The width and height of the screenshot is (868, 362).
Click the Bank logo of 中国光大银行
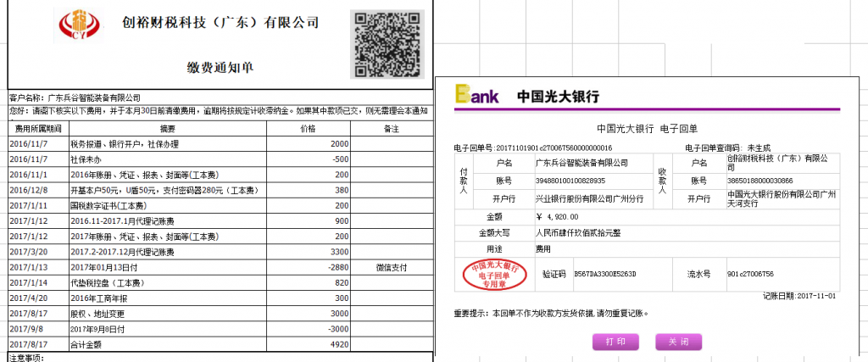coord(476,95)
